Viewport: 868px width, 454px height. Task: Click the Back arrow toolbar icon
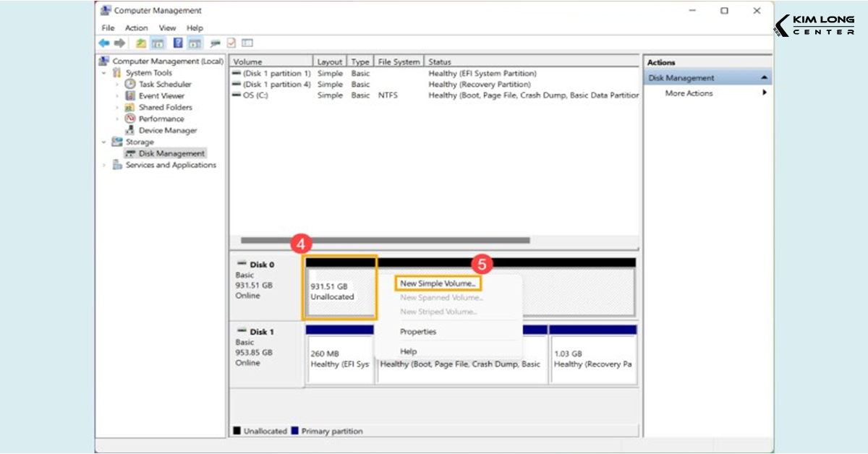pyautogui.click(x=104, y=43)
